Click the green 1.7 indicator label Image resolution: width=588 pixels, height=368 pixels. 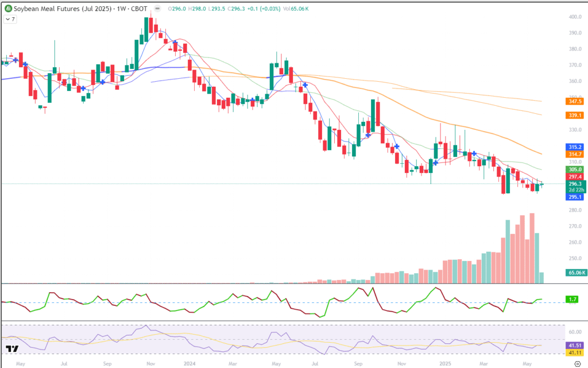[x=572, y=299]
